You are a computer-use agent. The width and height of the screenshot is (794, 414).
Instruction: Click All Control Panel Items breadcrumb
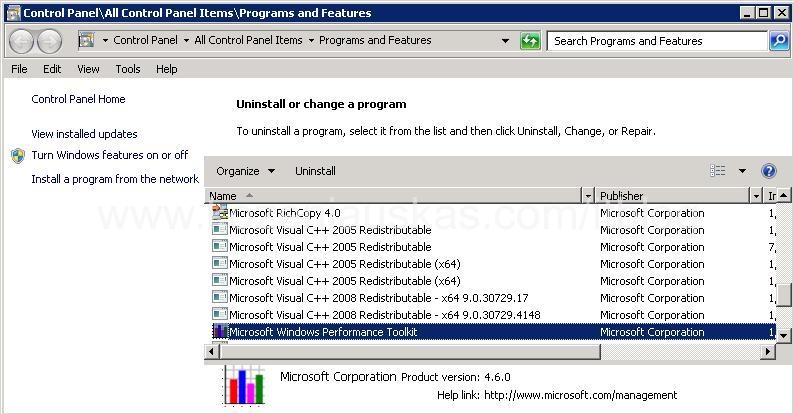pyautogui.click(x=248, y=40)
